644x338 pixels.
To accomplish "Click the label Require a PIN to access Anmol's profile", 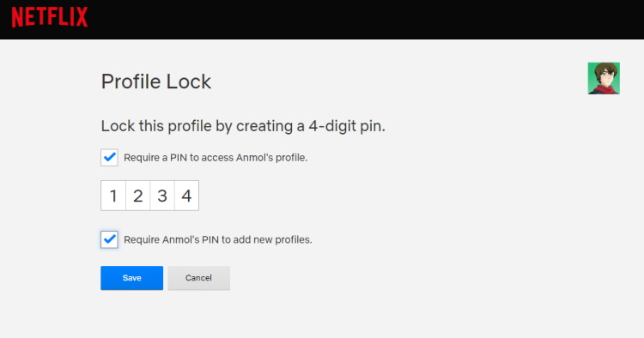I will 216,158.
